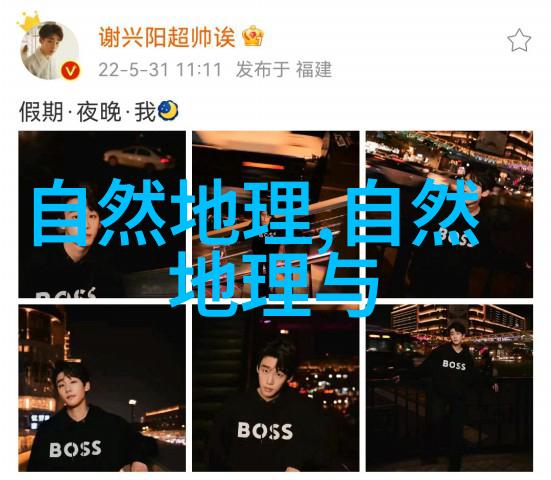Viewport: 551px width, 480px height.
Task: Click the white taxi in first photo
Action: tap(138, 158)
